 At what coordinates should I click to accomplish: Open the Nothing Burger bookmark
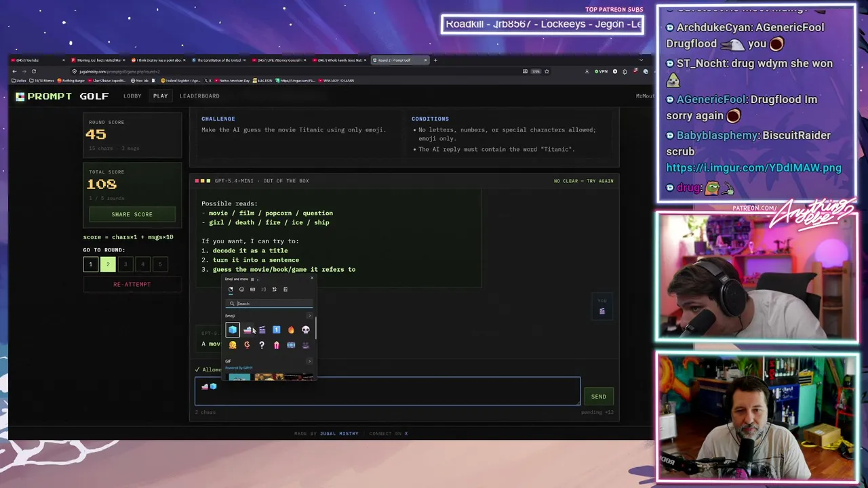[71, 81]
